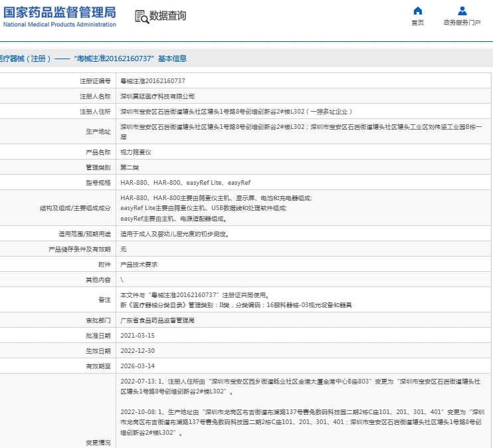The width and height of the screenshot is (493, 448).
Task: Click the home house icon
Action: point(417,11)
